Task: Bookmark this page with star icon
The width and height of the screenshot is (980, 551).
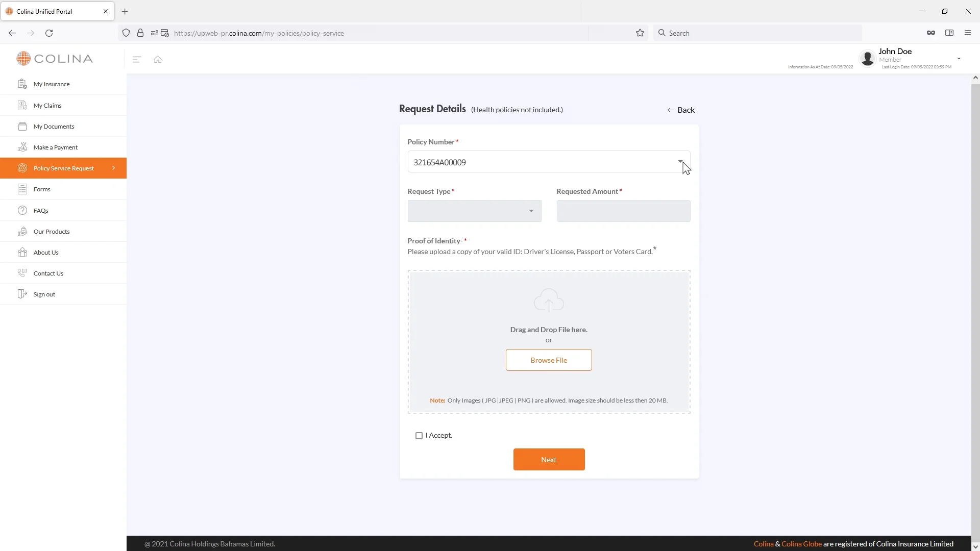Action: click(640, 33)
